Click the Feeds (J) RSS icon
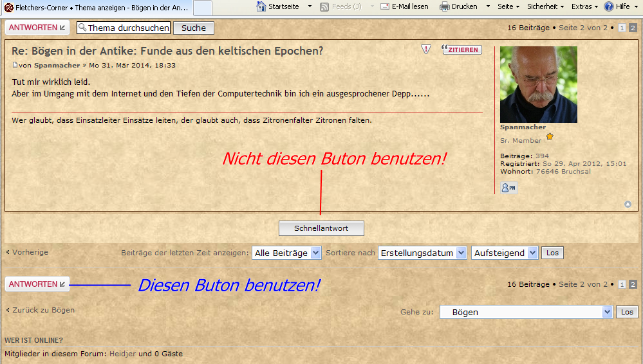The height and width of the screenshot is (364, 643). coord(324,7)
